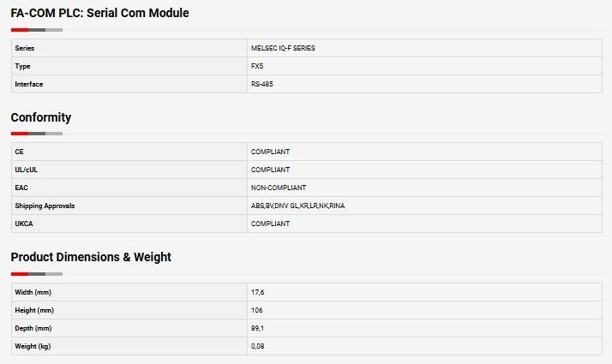The height and width of the screenshot is (364, 612).
Task: Click the UL/cUL row label
Action: click(x=27, y=170)
